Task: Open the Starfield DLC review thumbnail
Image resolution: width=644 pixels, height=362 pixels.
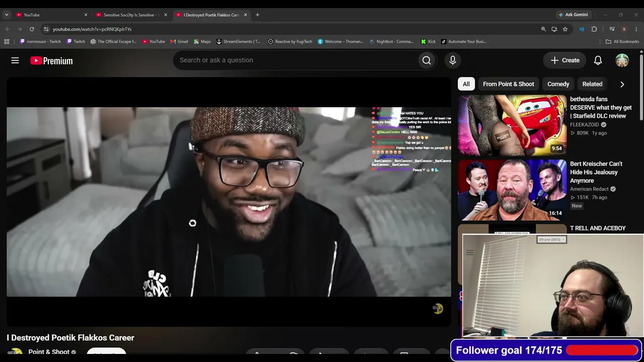Action: click(x=512, y=125)
